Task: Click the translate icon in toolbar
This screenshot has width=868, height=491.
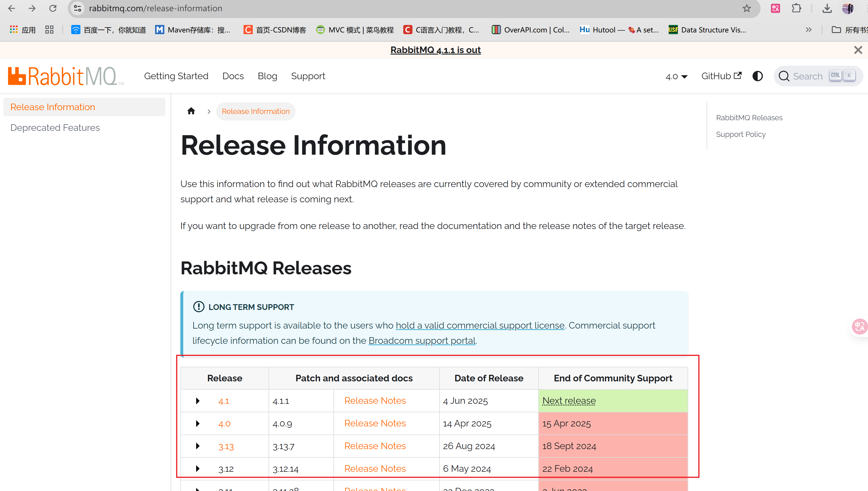Action: tap(775, 8)
